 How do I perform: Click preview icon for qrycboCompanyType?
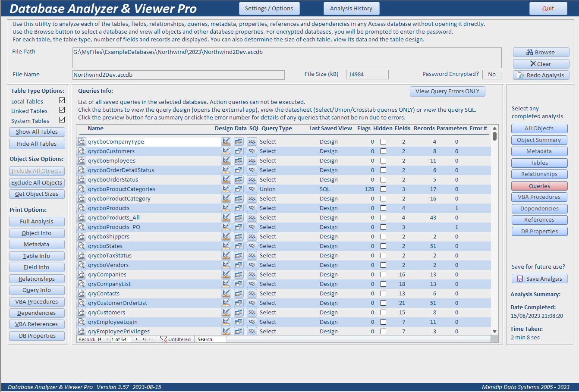point(82,141)
